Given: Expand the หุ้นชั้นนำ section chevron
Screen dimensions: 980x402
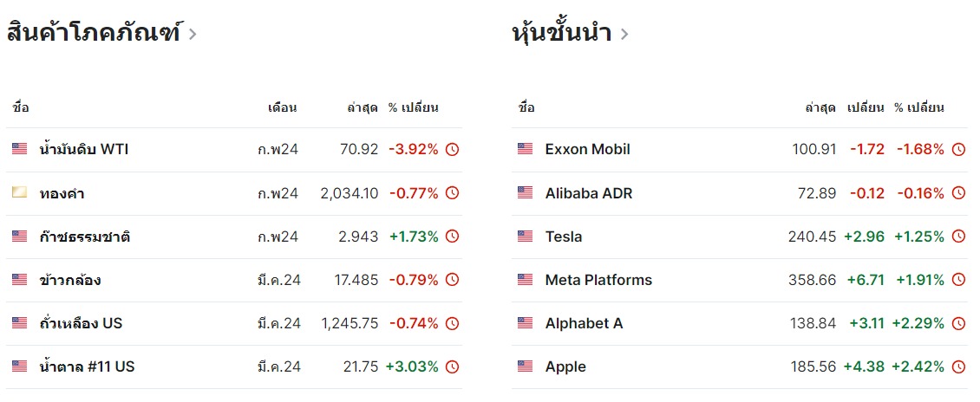Looking at the screenshot, I should coord(624,34).
